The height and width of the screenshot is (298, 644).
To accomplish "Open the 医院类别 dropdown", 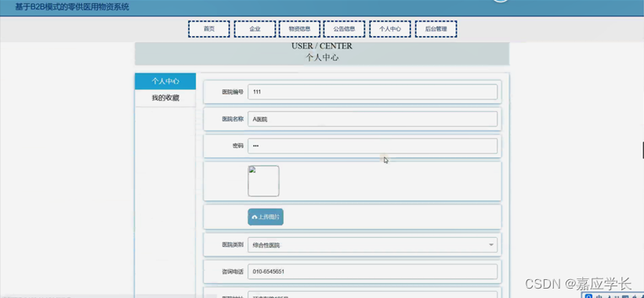I will [372, 245].
